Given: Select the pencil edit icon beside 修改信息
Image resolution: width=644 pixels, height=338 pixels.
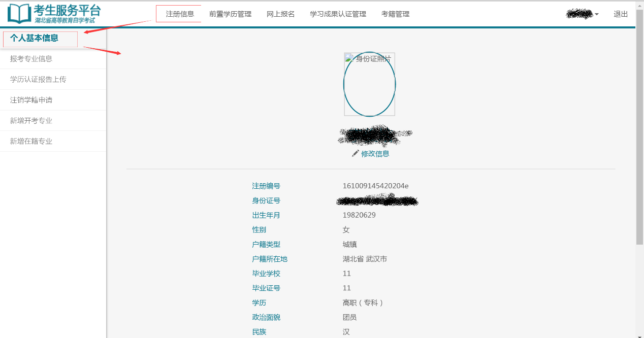Looking at the screenshot, I should click(356, 153).
